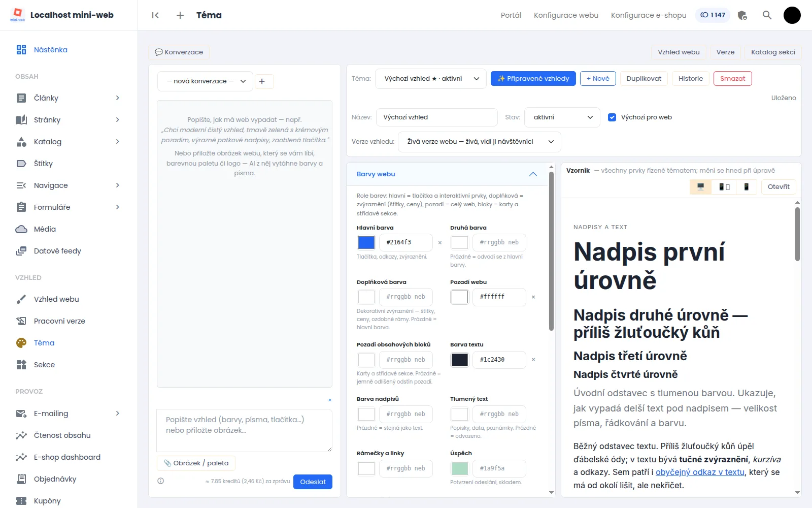The width and height of the screenshot is (812, 508).
Task: Click the red Smazat button
Action: 733,79
